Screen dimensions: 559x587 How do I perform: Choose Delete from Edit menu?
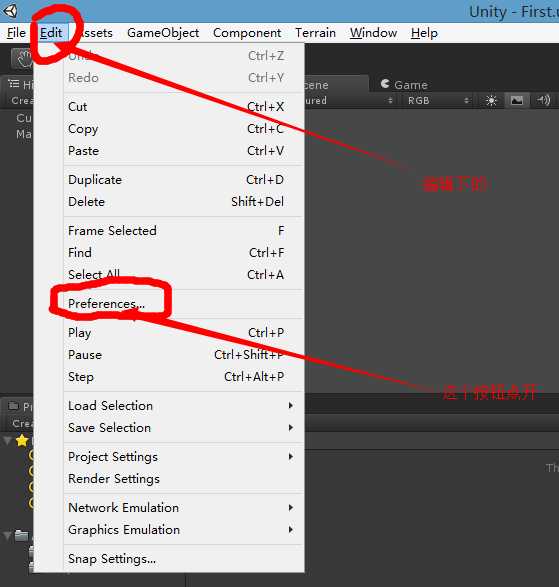point(183,202)
